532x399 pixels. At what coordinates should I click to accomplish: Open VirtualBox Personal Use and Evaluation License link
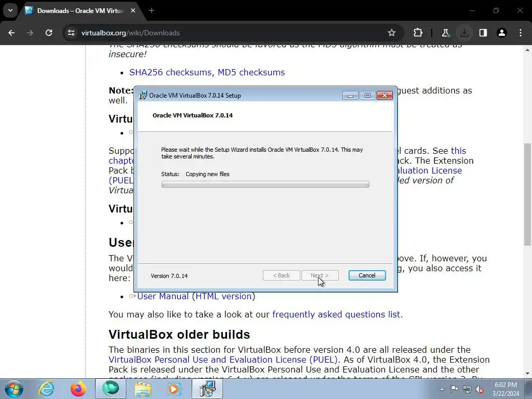click(x=223, y=360)
